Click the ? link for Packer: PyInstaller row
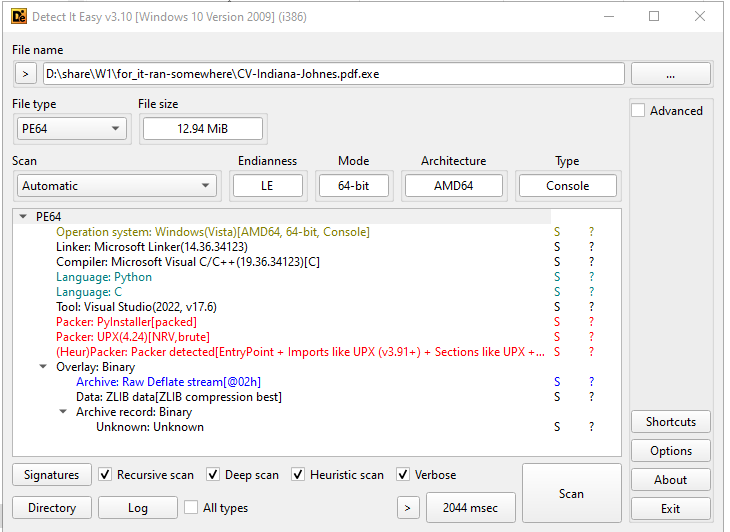Screen dimensions: 730x532 [591, 322]
